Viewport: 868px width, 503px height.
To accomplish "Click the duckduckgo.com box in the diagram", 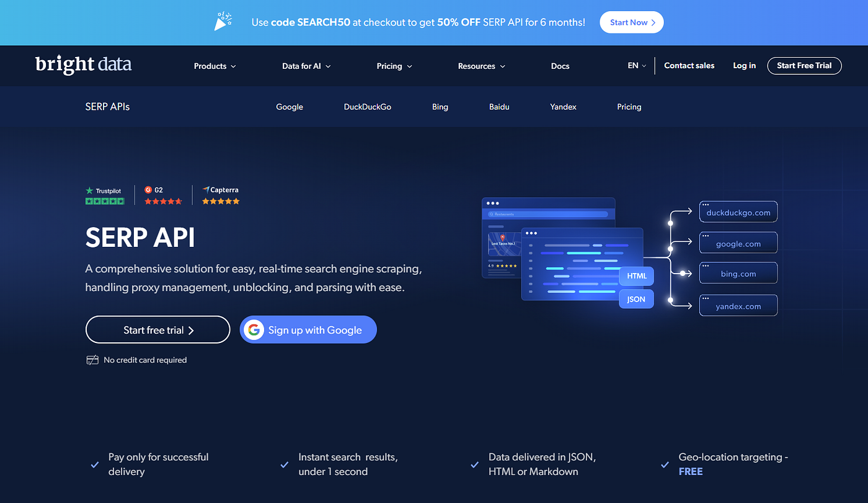I will [738, 211].
